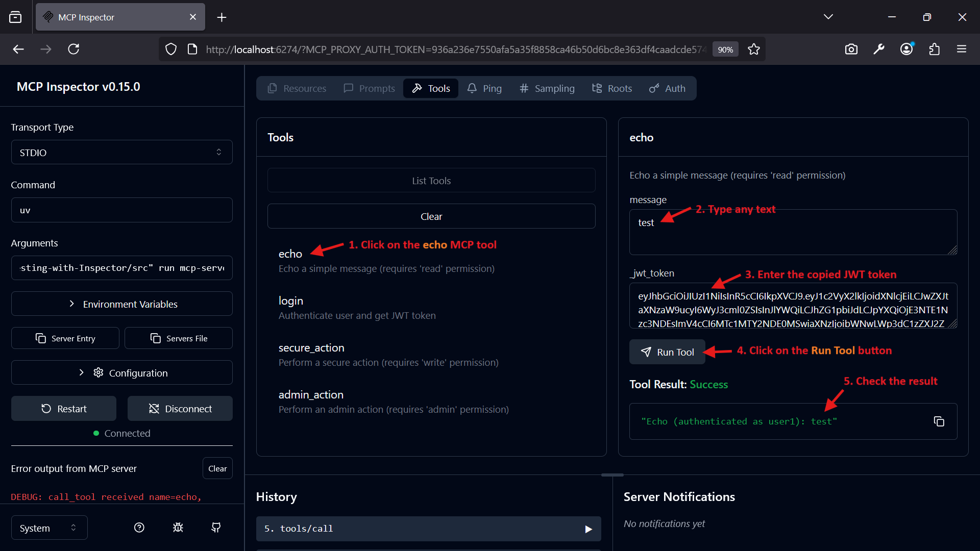
Task: Click the Connected status text
Action: point(127,433)
